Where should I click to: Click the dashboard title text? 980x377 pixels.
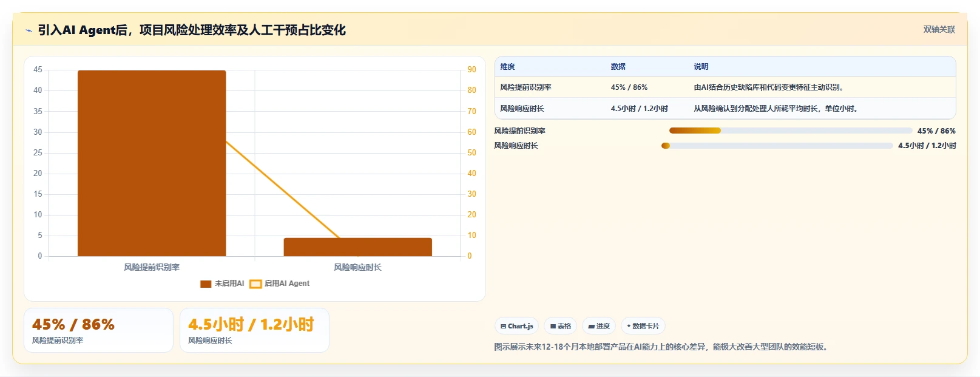(x=192, y=30)
